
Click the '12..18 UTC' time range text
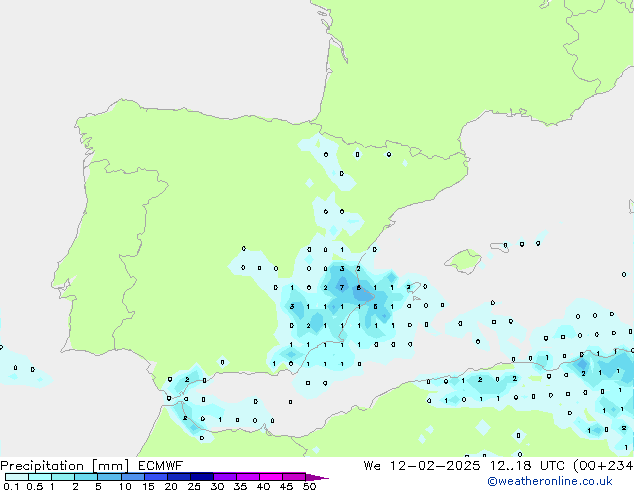click(526, 466)
